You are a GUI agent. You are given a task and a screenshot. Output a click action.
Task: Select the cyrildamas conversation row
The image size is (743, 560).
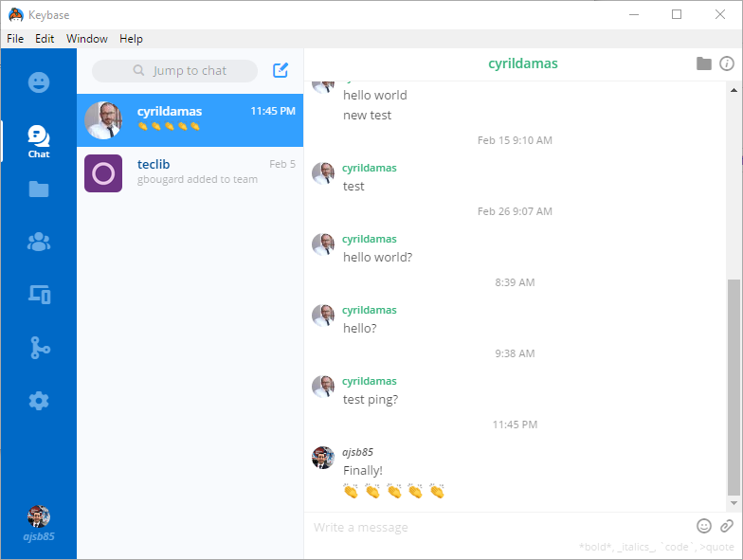[x=190, y=119]
